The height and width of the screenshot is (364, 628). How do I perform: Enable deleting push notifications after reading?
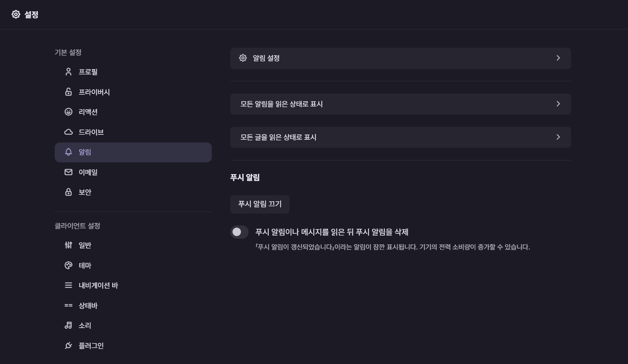[239, 232]
